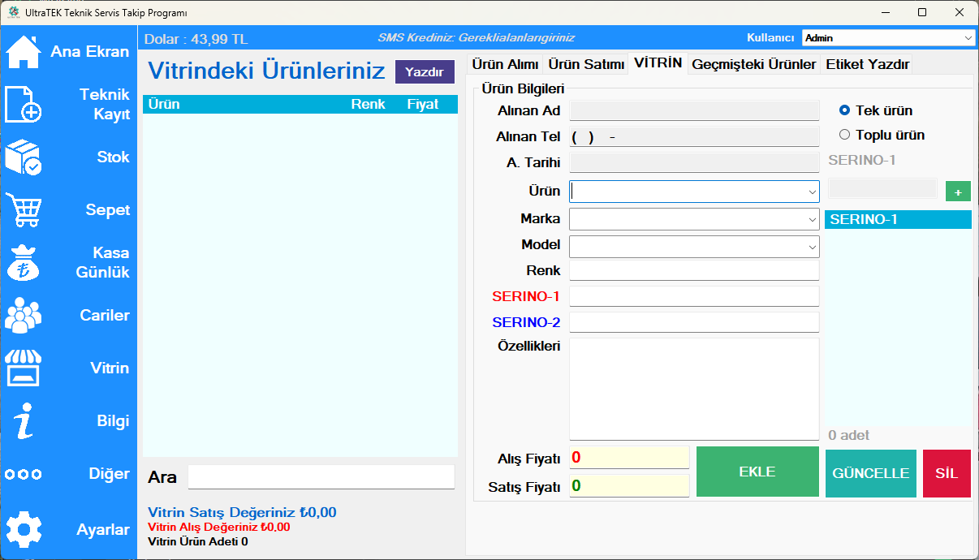Open the Sepet shopping cart icon
Image resolution: width=979 pixels, height=560 pixels.
pyautogui.click(x=24, y=210)
